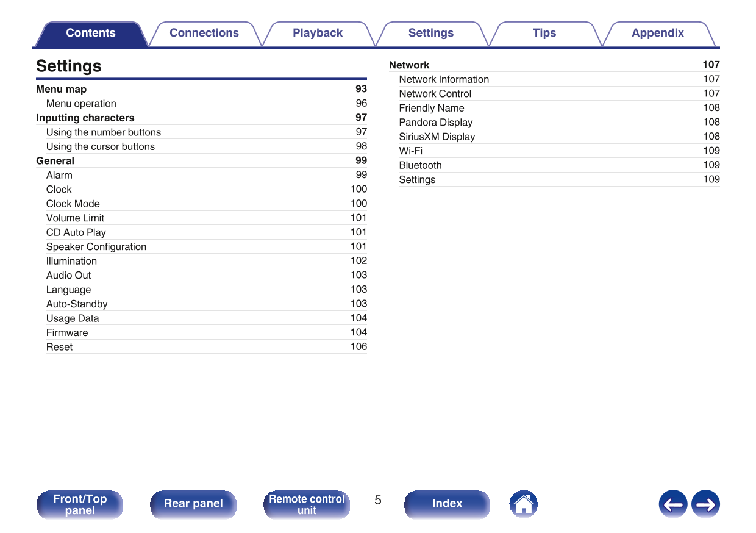Open the Tips tab

544,34
